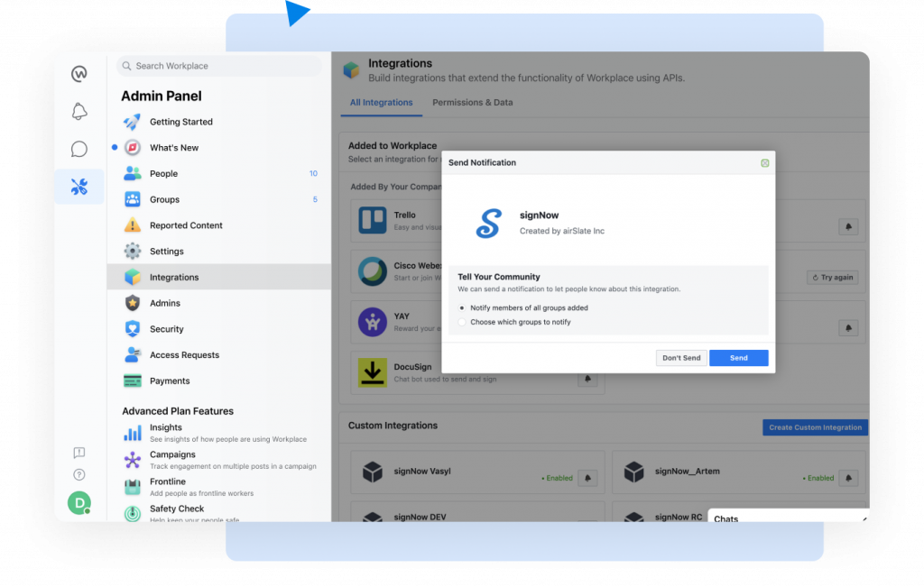Screen dimensions: 924x587
Task: Select the Admin Panel tools icon
Action: pyautogui.click(x=79, y=187)
